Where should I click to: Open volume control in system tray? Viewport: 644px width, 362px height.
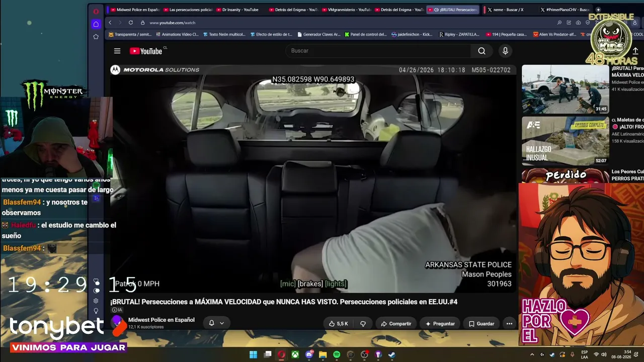pyautogui.click(x=604, y=354)
